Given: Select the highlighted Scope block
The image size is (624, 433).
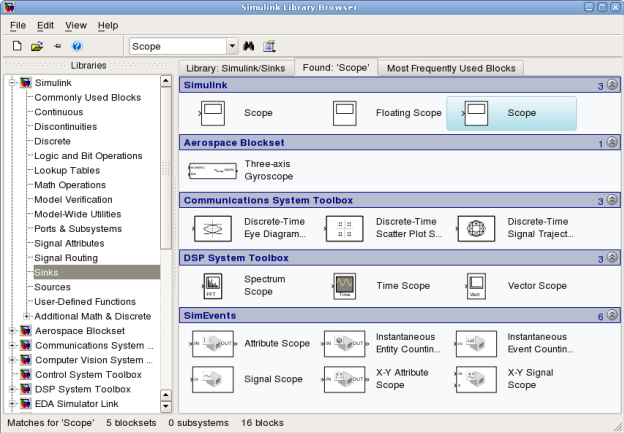Looking at the screenshot, I should point(511,113).
